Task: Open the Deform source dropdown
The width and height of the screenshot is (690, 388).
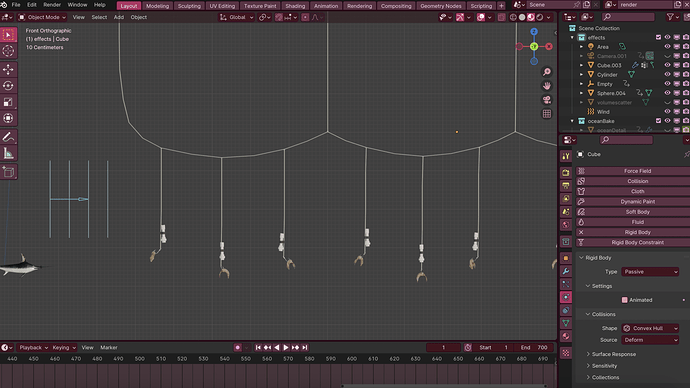Action: point(650,340)
